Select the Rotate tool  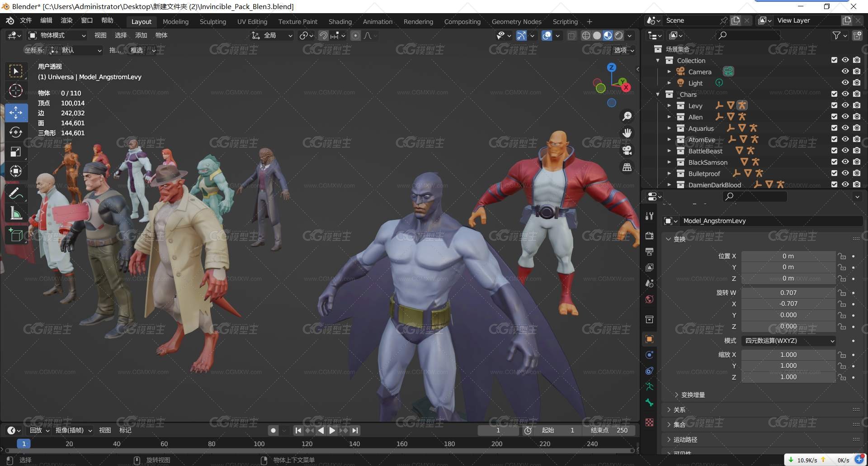tap(16, 132)
